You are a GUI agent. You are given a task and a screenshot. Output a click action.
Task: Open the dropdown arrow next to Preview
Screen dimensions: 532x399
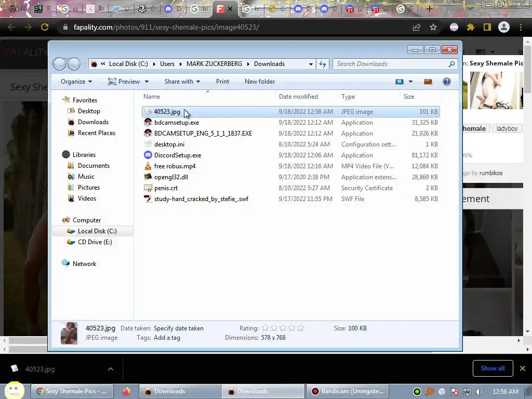(147, 82)
